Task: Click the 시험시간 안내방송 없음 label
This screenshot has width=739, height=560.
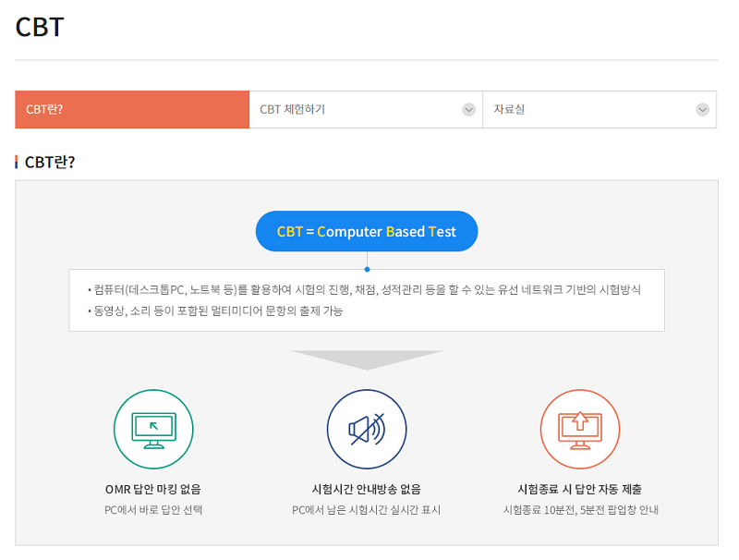Action: (366, 489)
